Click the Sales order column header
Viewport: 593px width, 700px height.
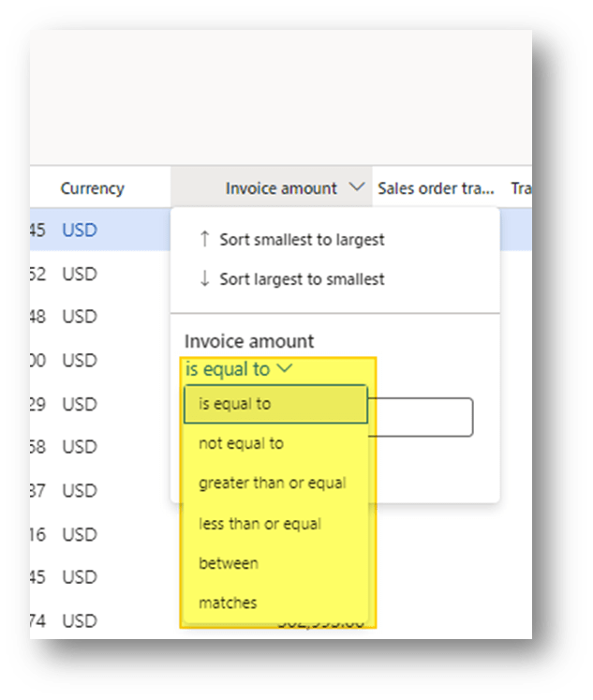point(436,188)
